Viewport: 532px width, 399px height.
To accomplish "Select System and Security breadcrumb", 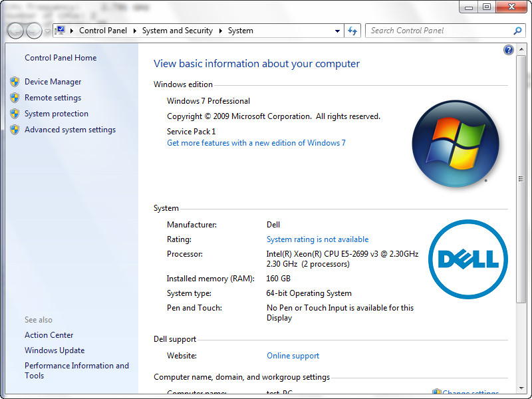I will pos(178,31).
